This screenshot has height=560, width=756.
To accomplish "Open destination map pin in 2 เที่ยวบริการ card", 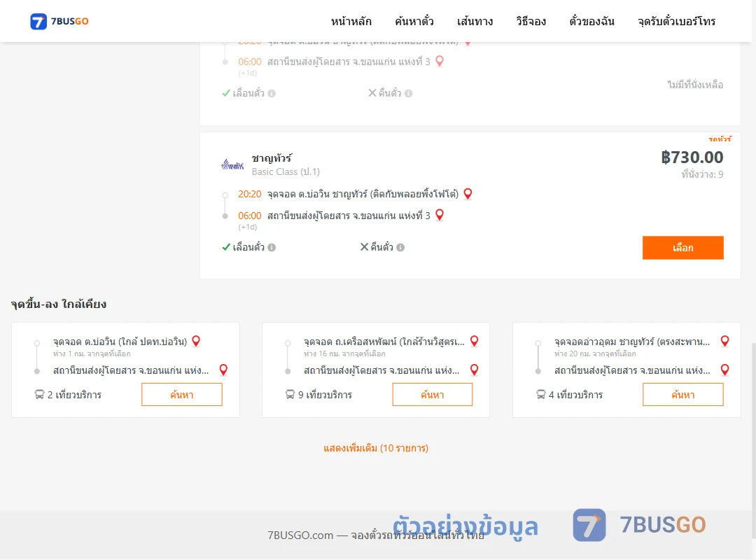I will pyautogui.click(x=223, y=370).
